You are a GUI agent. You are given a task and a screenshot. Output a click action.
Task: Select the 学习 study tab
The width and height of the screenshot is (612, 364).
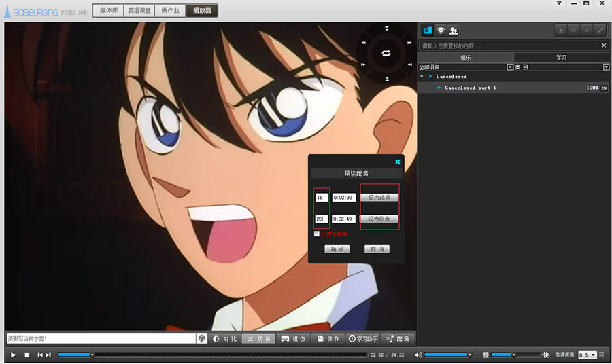561,58
